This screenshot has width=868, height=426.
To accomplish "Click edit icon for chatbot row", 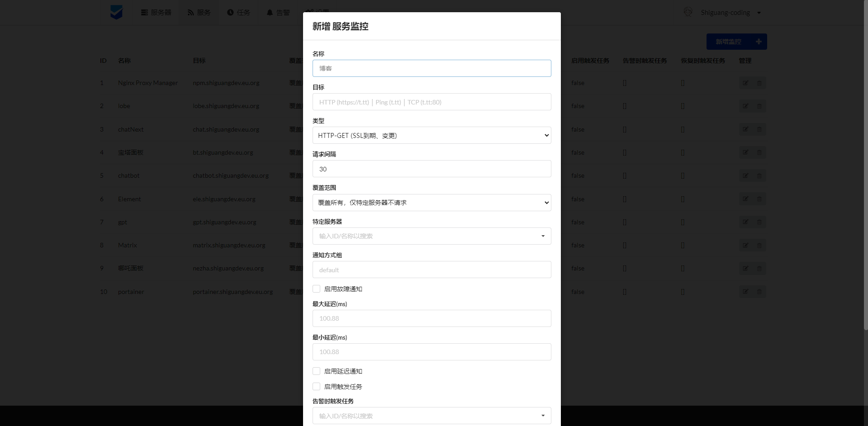I will coord(745,176).
